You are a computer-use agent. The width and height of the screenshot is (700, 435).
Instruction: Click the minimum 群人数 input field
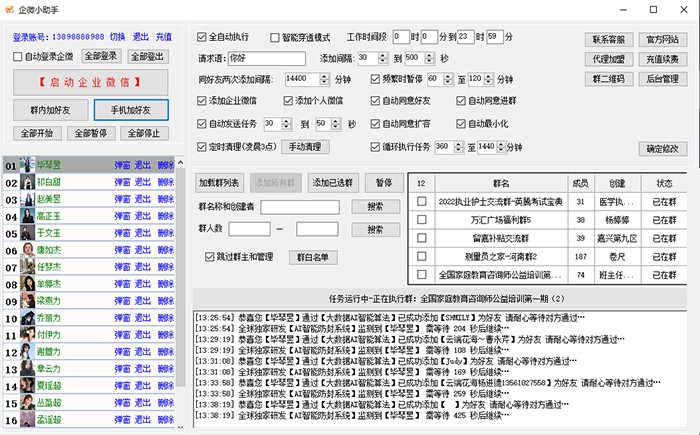click(250, 229)
